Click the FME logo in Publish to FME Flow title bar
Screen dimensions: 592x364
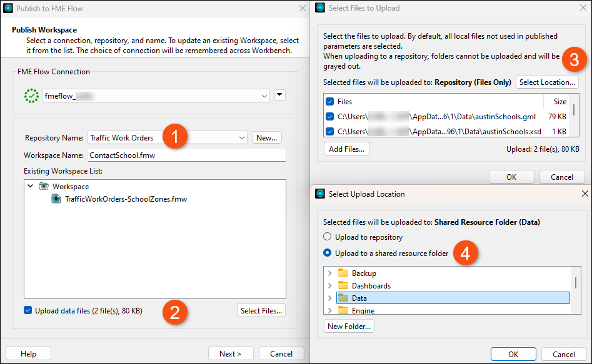[x=8, y=8]
